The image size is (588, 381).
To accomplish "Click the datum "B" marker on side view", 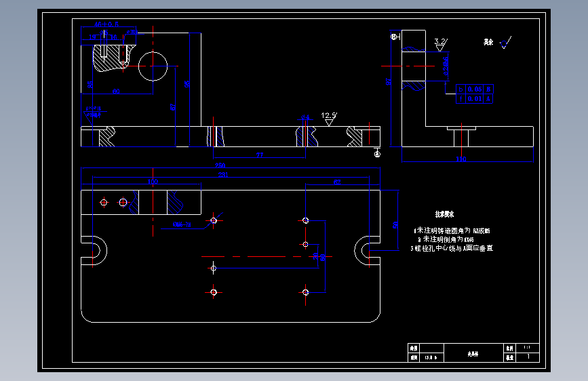I will point(394,37).
